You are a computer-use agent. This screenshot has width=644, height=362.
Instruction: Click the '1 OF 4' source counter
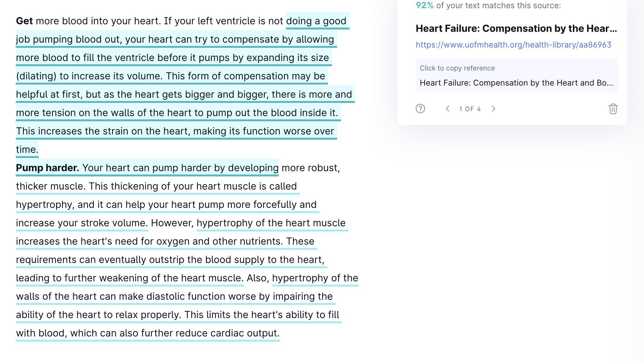click(x=470, y=109)
